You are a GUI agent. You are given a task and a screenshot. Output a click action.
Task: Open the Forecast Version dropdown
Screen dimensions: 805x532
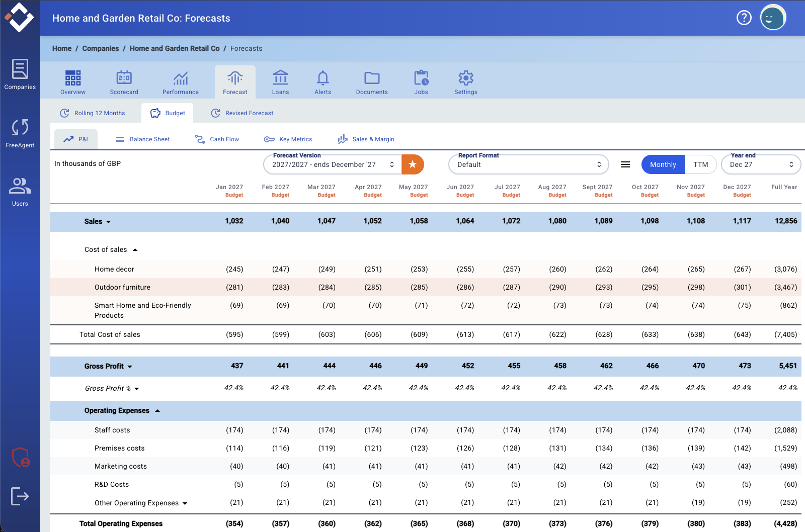tap(332, 164)
